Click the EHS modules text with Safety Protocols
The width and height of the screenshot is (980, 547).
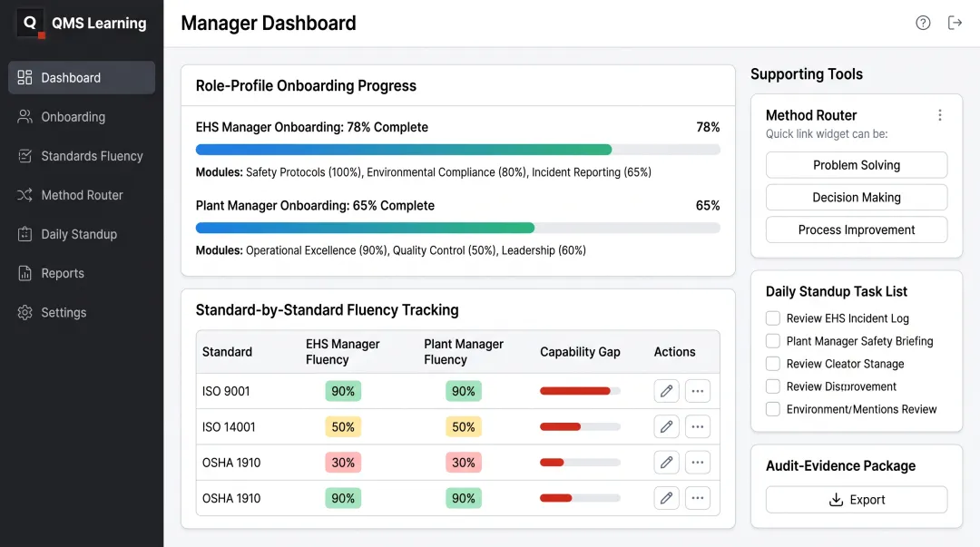423,172
